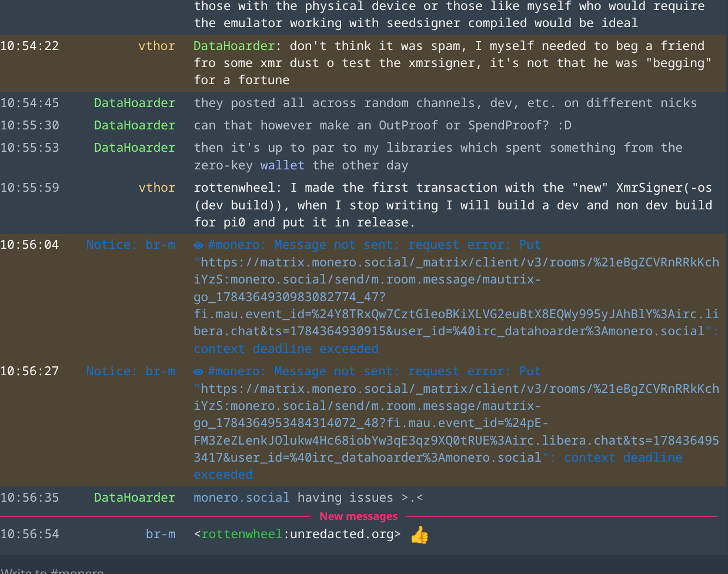The image size is (728, 574).
Task: Open the matrix.monero.social URL in the 10:56:04 notice
Action: [456, 297]
